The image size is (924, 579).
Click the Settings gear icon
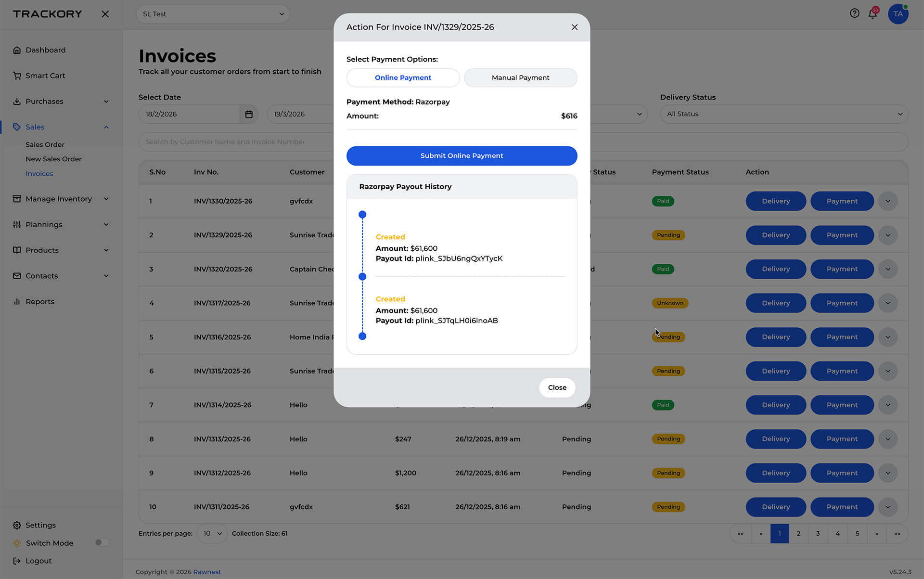coord(17,525)
